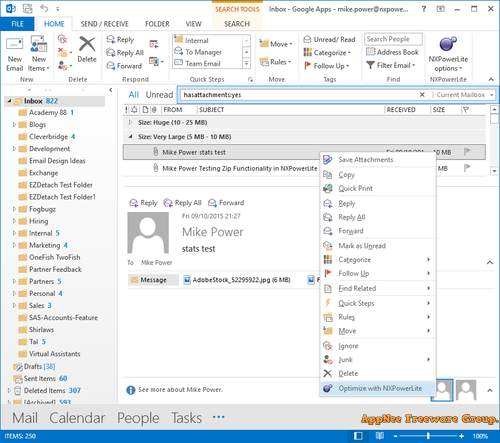Click the zoom in plus button
Screen dimensions: 500x443
[461, 436]
